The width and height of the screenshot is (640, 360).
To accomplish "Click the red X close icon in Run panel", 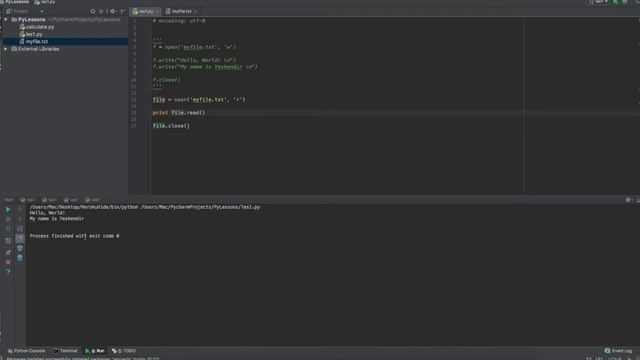I will pyautogui.click(x=8, y=262).
